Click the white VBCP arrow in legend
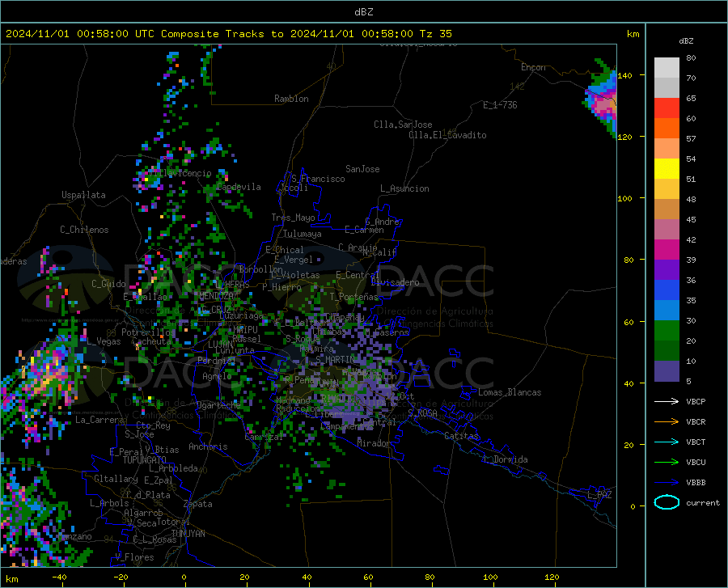Image resolution: width=728 pixels, height=588 pixels. click(667, 401)
